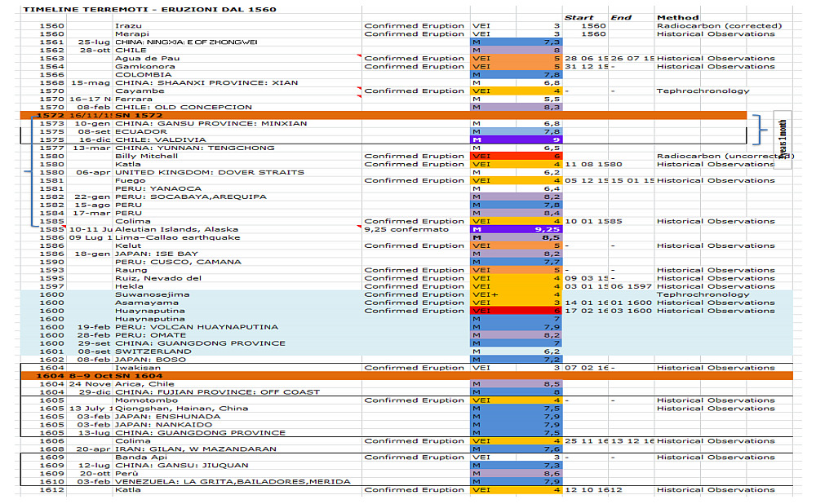
Task: Select JAPAN: NANKAIDO cell
Action: [x=163, y=425]
